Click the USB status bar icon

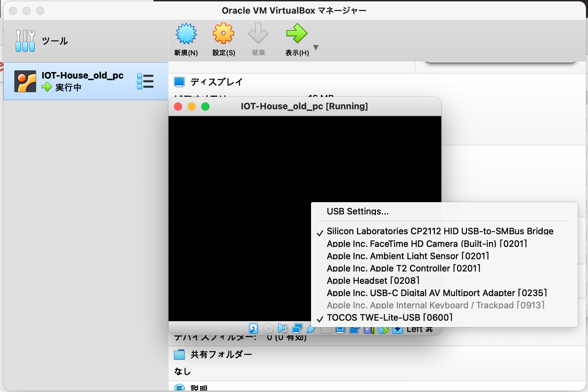point(311,329)
